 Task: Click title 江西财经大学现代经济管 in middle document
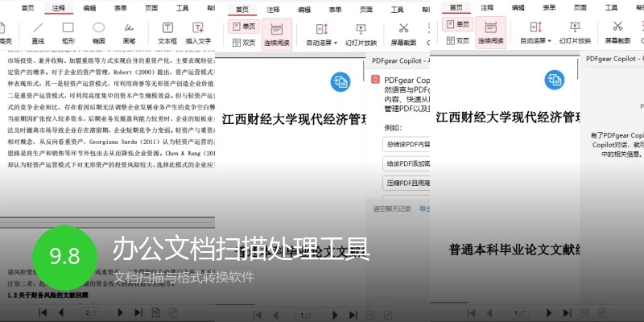[x=294, y=119]
